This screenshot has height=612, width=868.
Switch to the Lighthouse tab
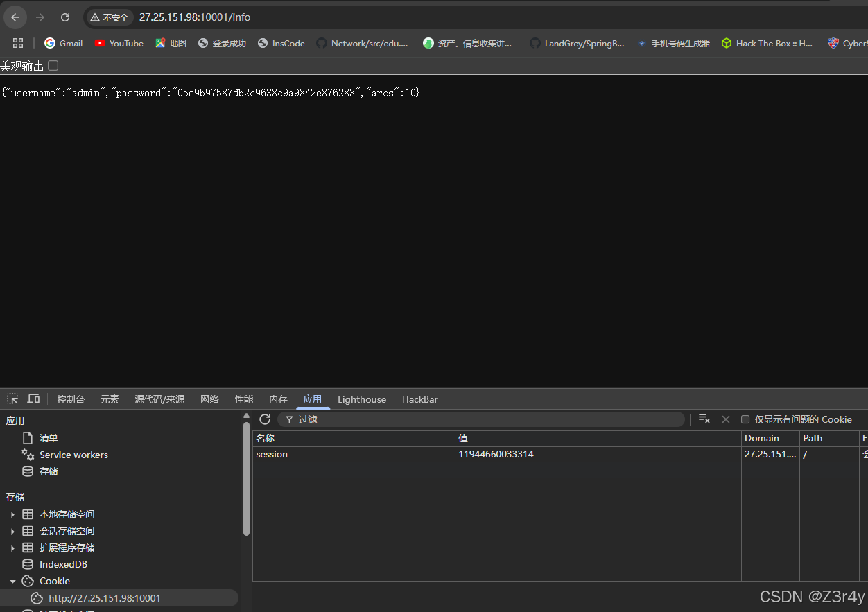coord(362,399)
